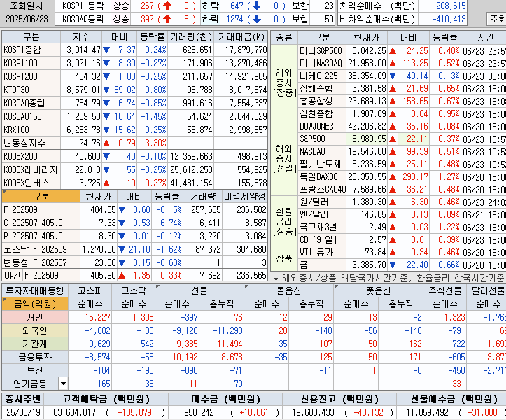The height and width of the screenshot is (420, 506).
Task: Click the 독일DAX30 row label
Action: coord(322,176)
